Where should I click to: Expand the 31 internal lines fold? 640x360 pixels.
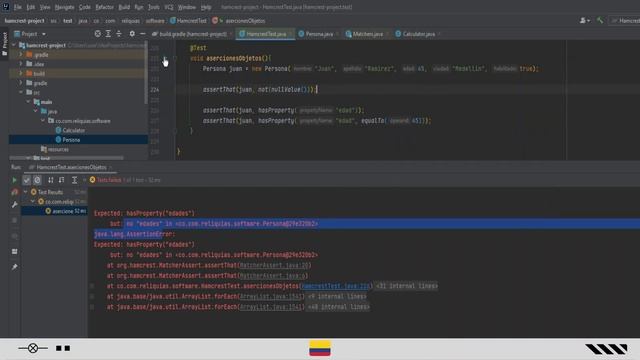point(407,286)
